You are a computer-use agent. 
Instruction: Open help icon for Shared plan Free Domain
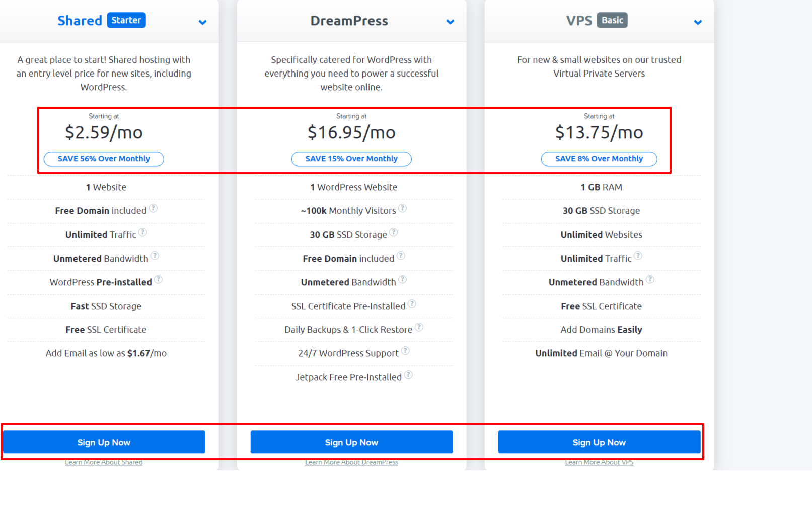pyautogui.click(x=154, y=208)
